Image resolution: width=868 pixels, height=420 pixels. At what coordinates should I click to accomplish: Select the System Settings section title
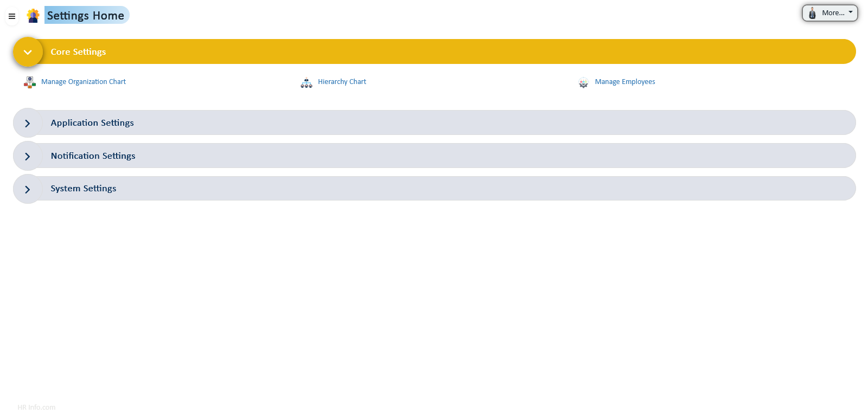tap(84, 189)
